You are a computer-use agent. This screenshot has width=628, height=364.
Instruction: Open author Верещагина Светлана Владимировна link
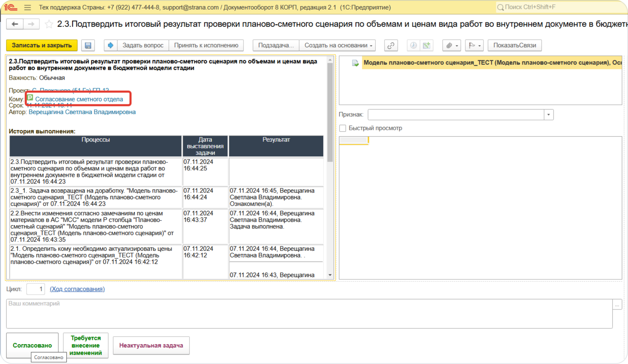(x=82, y=112)
